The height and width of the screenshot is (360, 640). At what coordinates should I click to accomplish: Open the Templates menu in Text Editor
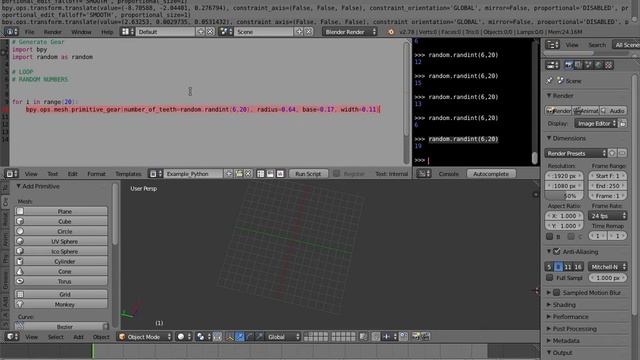[128, 174]
